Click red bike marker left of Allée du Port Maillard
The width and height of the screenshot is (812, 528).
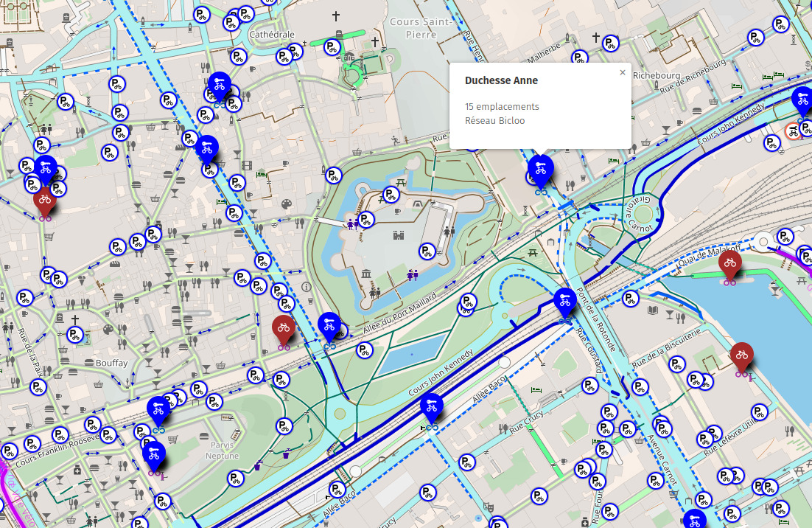(284, 330)
